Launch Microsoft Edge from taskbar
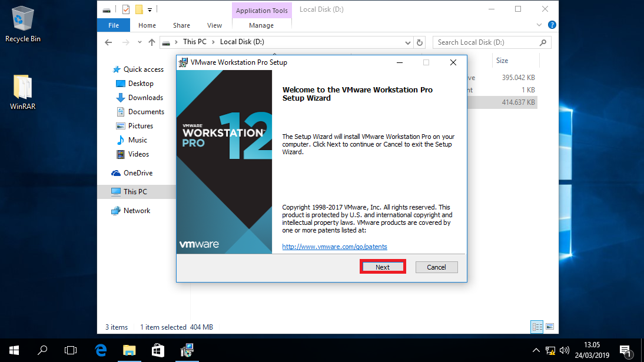 click(101, 350)
